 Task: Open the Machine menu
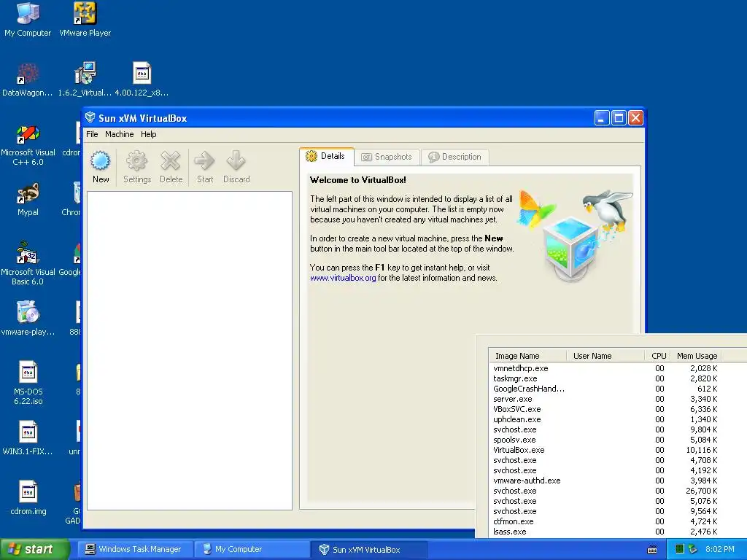click(119, 134)
